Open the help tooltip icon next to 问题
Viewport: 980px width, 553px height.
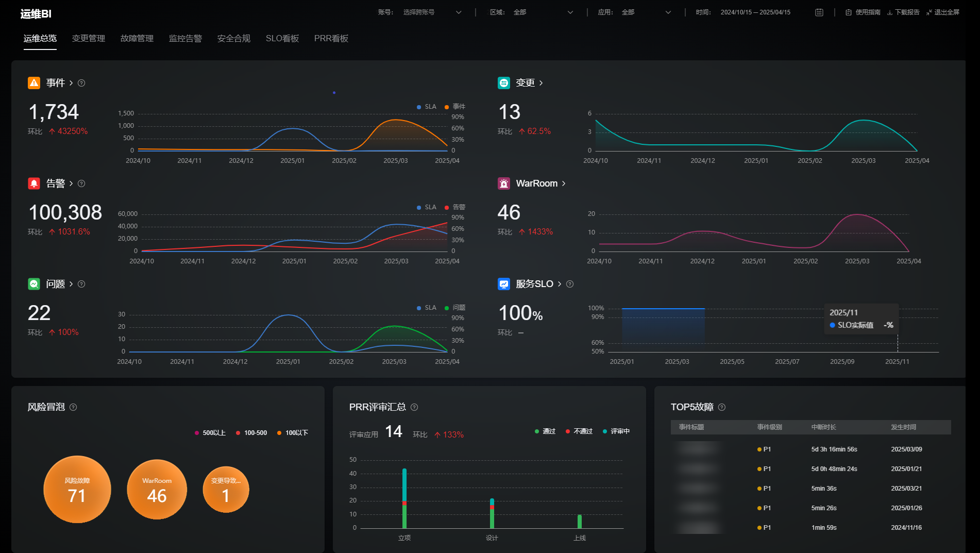81,284
